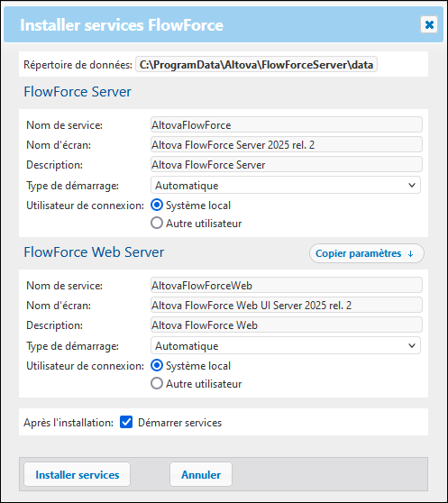This screenshot has width=448, height=503.
Task: Uncheck the Démarrer services checkbox
Action: click(126, 422)
